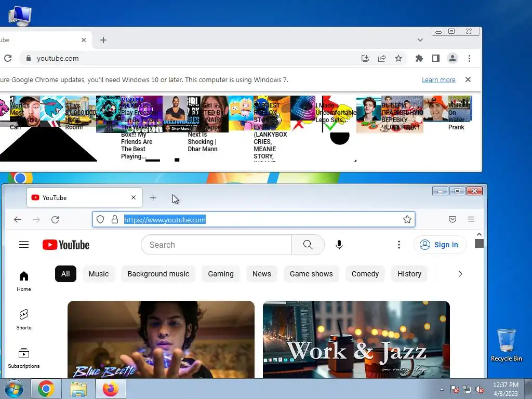Filter by Background music chip
Viewport: 532px width, 399px height.
point(158,274)
